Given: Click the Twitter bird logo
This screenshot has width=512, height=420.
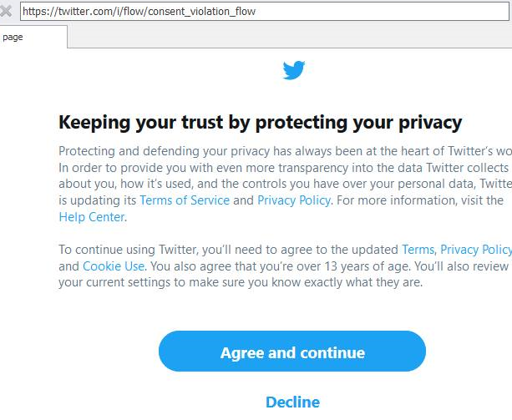Looking at the screenshot, I should click(x=293, y=70).
